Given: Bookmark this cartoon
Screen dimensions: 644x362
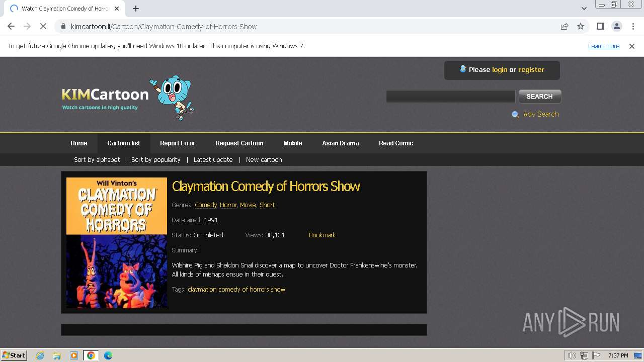Looking at the screenshot, I should [x=322, y=235].
